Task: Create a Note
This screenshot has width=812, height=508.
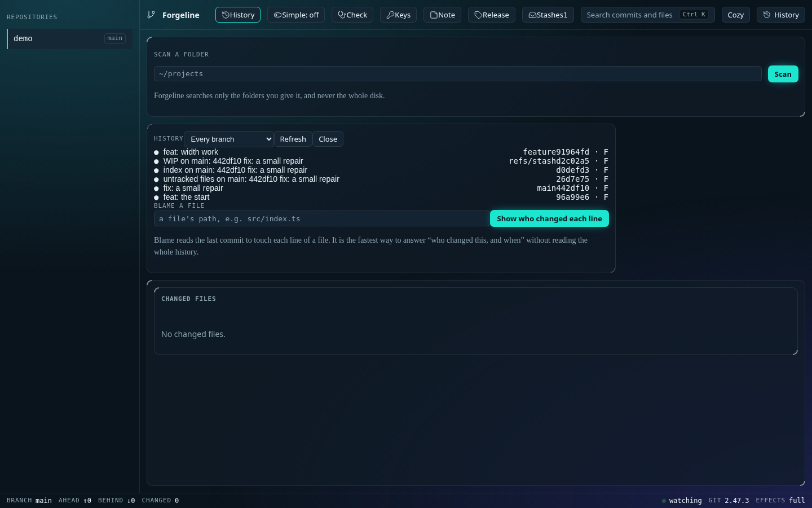Action: point(442,15)
